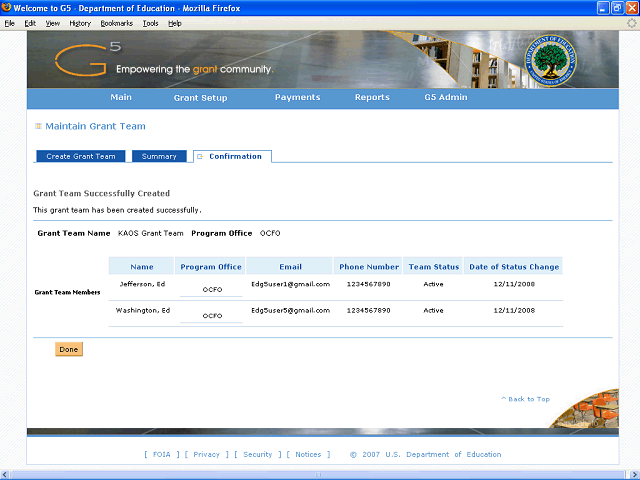Click the Firefox icon in the title bar

[x=7, y=8]
